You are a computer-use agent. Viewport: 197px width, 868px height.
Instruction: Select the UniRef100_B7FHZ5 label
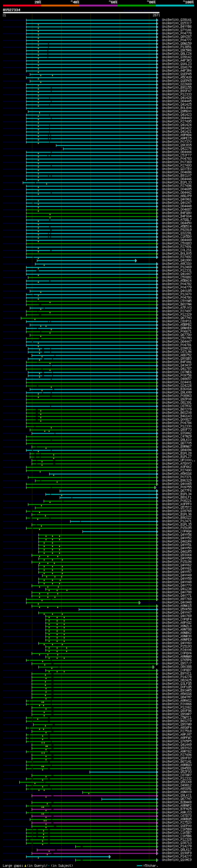coord(177,809)
